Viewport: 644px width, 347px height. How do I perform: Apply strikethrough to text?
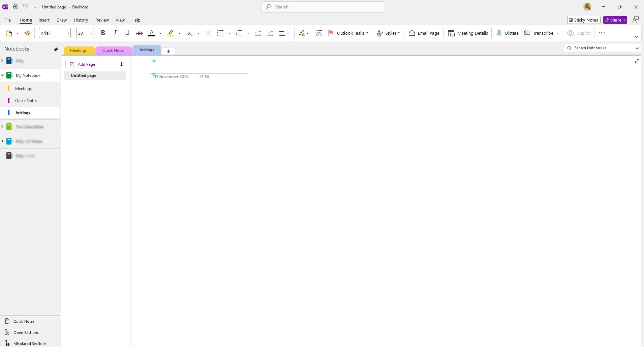tap(139, 33)
